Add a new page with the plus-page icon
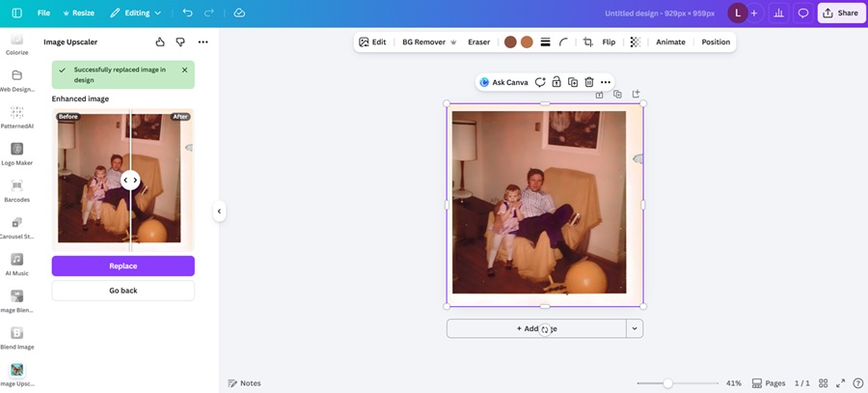Image resolution: width=868 pixels, height=393 pixels. [x=637, y=95]
